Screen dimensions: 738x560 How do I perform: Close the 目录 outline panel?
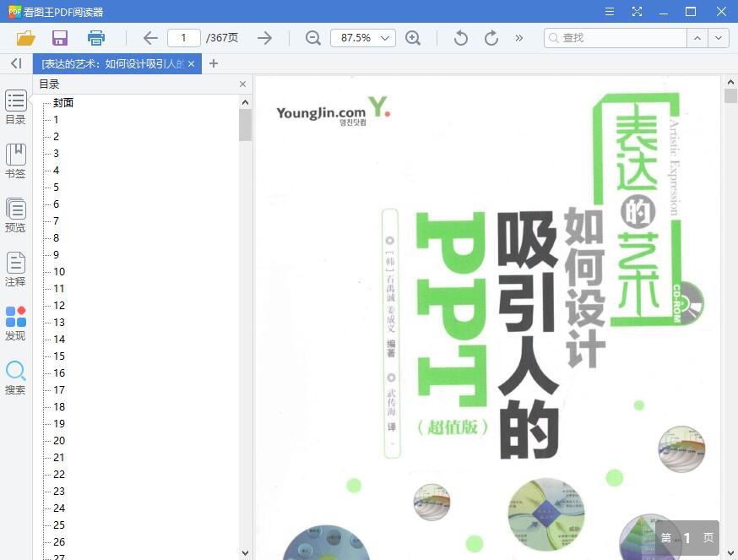(x=242, y=84)
